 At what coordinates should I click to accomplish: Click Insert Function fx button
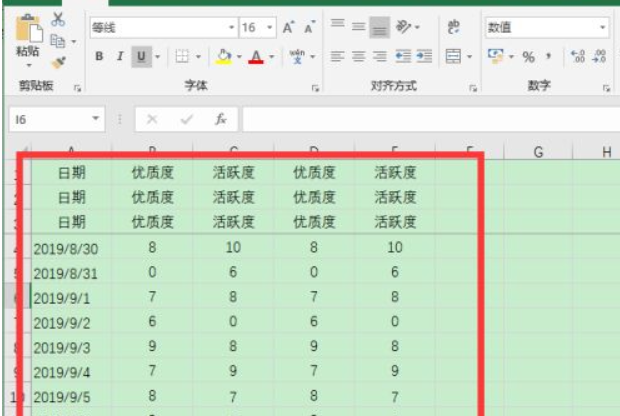(221, 119)
